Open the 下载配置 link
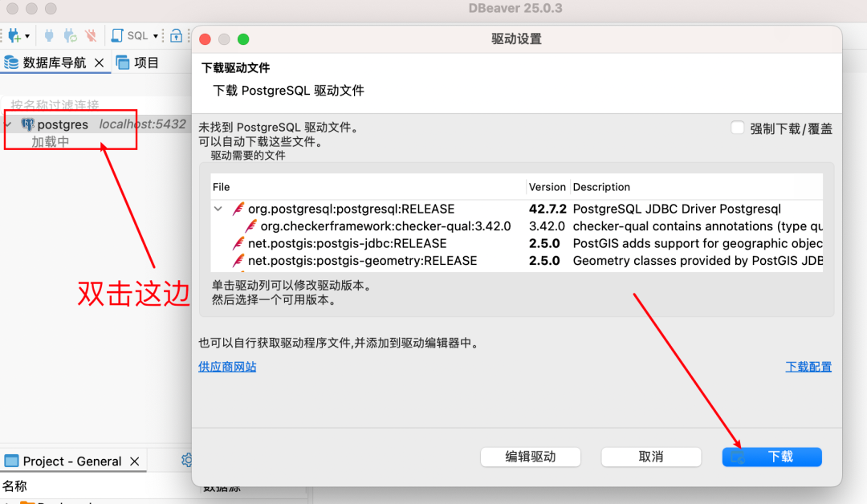 [x=808, y=367]
